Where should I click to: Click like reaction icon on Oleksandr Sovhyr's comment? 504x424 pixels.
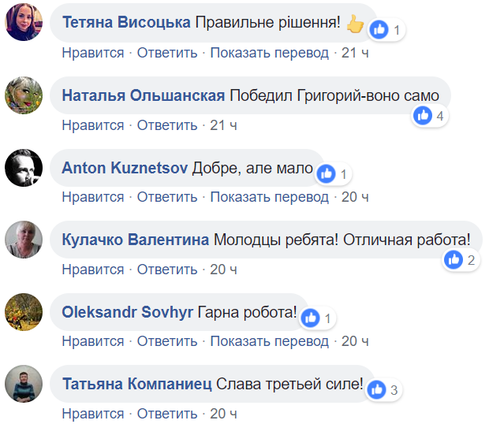pyautogui.click(x=311, y=318)
